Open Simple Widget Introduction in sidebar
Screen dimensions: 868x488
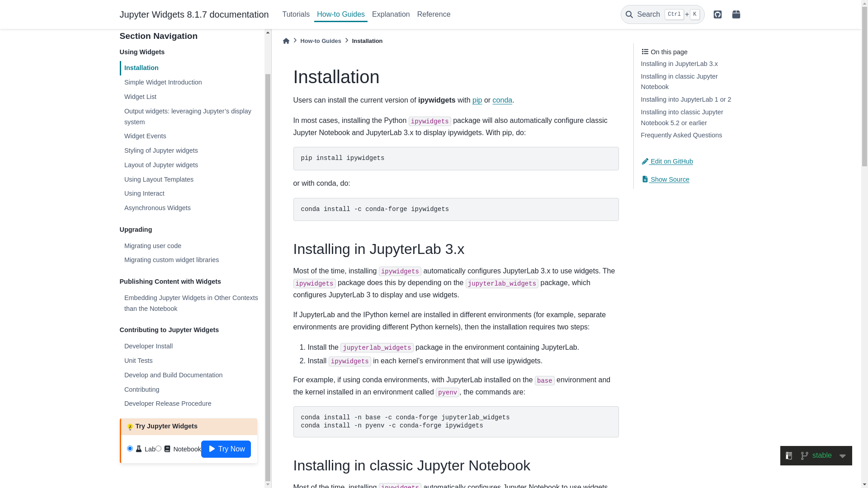(x=163, y=83)
